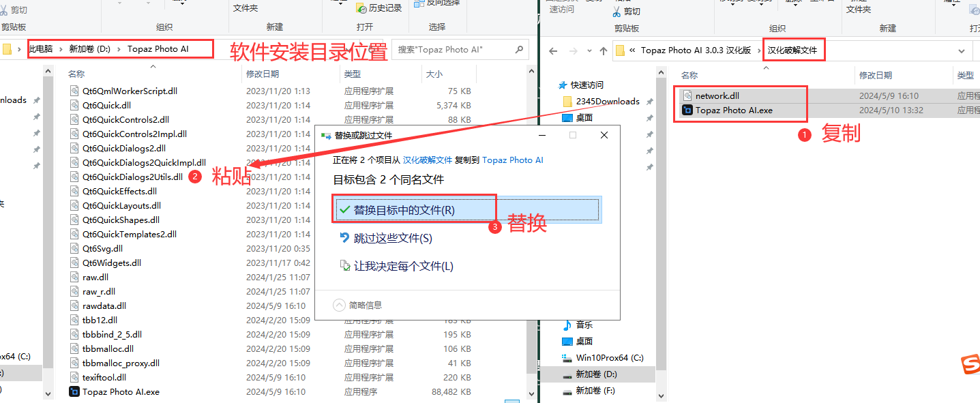980x403 pixels.
Task: Select the network.dll file icon
Action: point(687,95)
